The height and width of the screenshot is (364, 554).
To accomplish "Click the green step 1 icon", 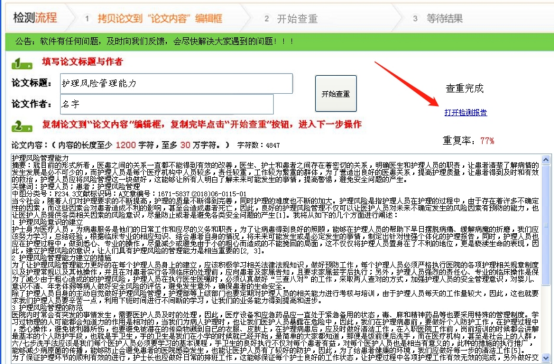I will coord(22,64).
